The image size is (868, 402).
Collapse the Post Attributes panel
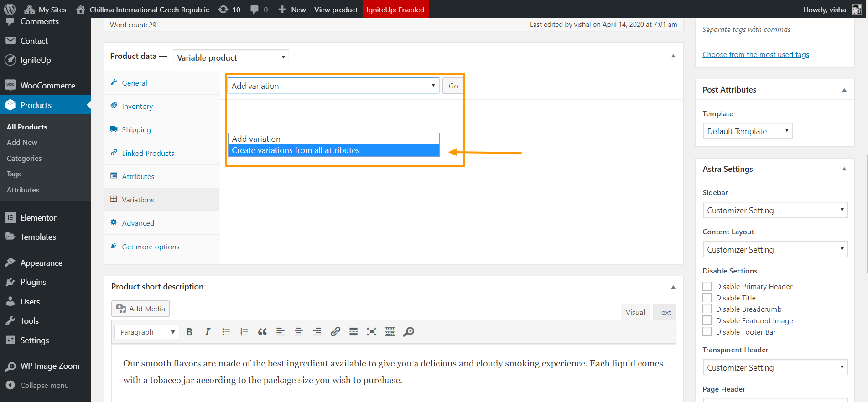(x=844, y=90)
